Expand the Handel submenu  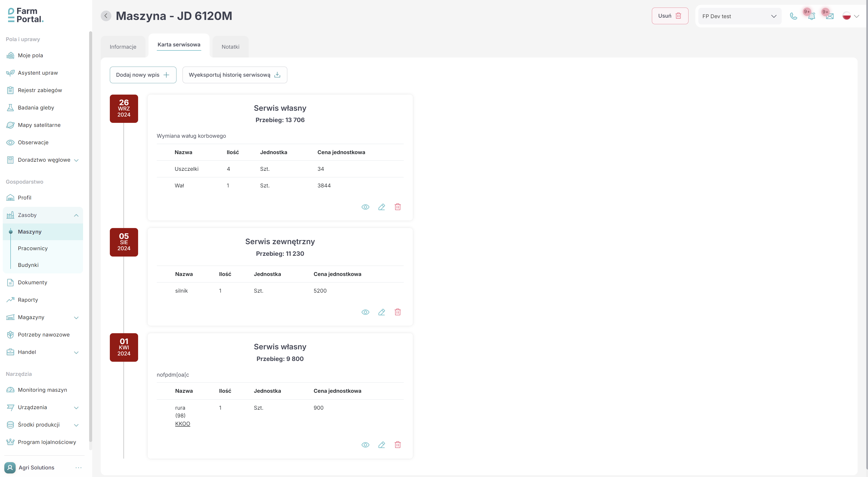point(76,352)
